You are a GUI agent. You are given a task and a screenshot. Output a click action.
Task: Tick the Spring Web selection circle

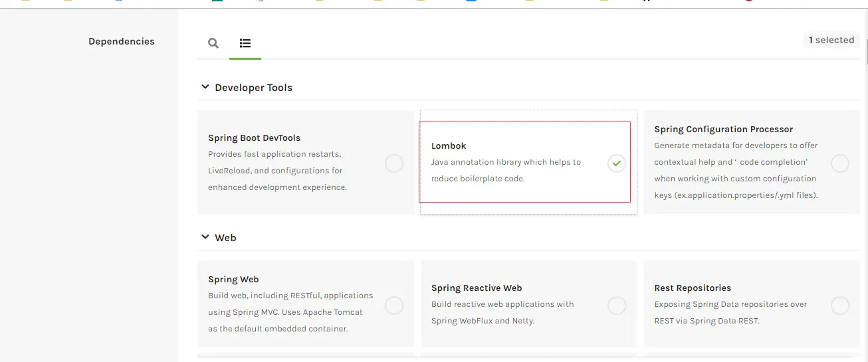click(x=394, y=306)
